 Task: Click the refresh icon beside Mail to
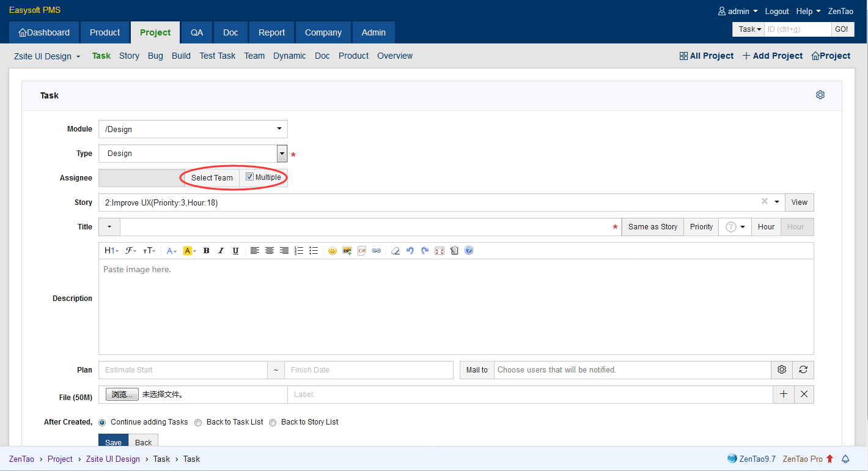pos(803,370)
